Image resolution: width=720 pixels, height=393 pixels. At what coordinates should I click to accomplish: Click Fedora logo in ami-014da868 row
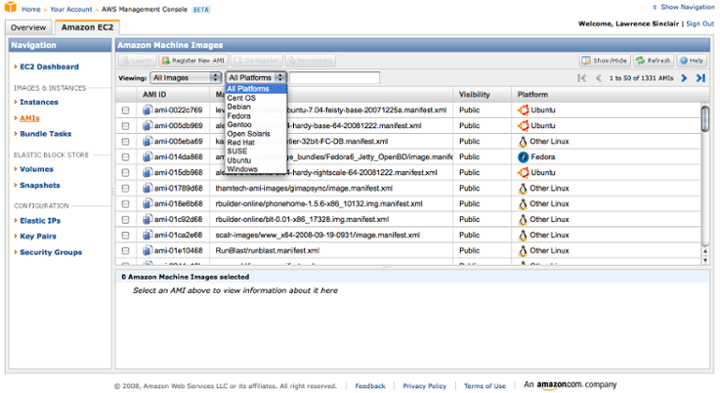(x=523, y=157)
